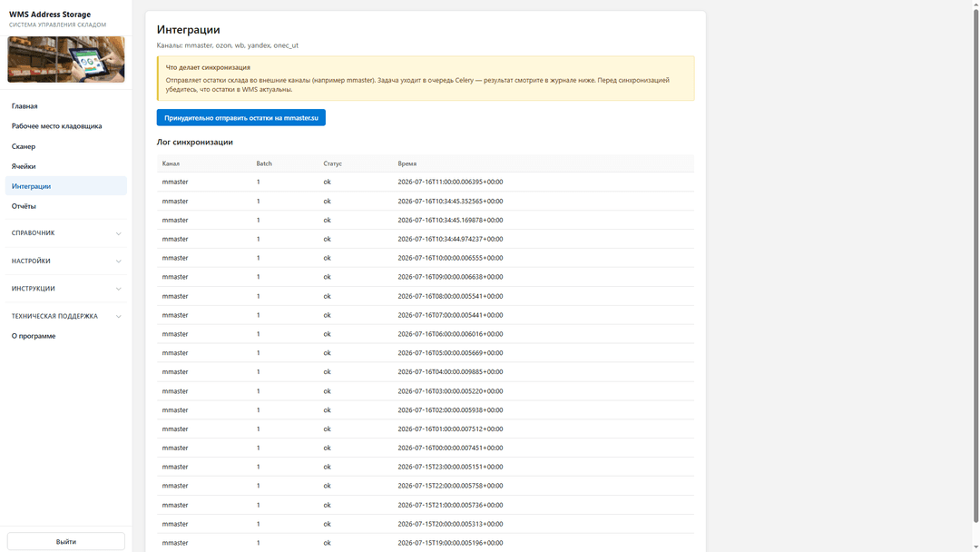The width and height of the screenshot is (980, 552).
Task: Click Принудительно отправить остатки на mmaster.su button
Action: 240,117
